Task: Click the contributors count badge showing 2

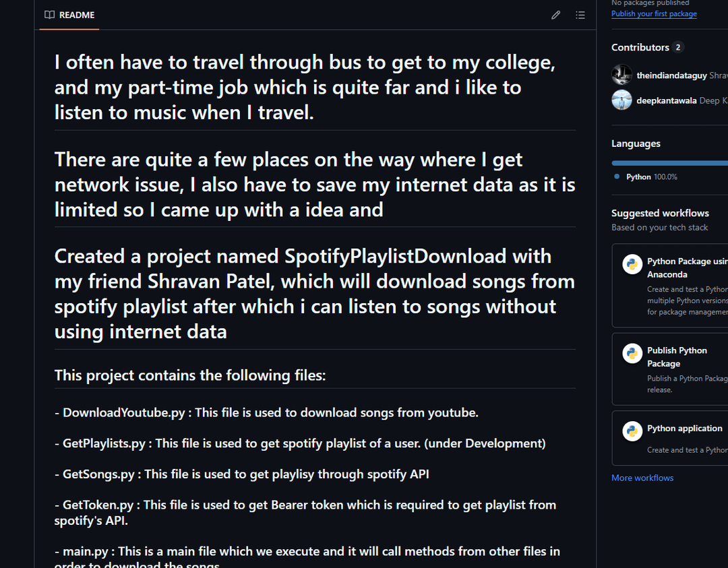Action: pos(678,47)
